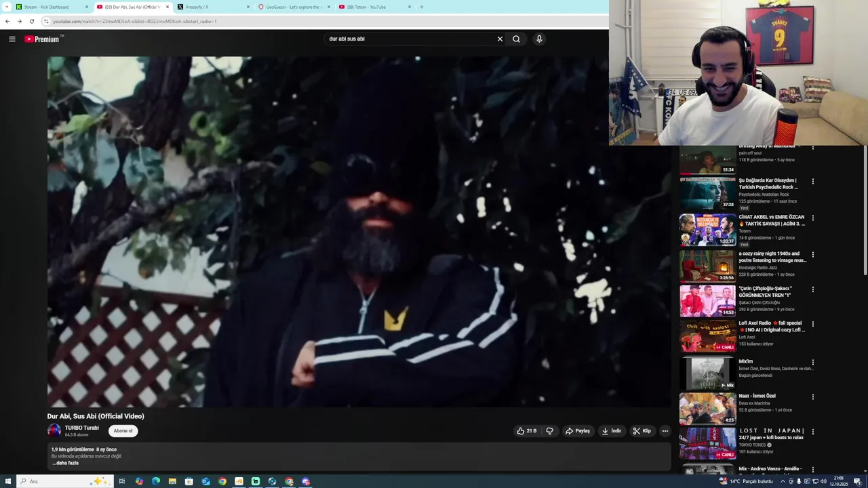Open Lofi Axol Radio live thumbnail
The image size is (868, 488).
click(x=707, y=336)
